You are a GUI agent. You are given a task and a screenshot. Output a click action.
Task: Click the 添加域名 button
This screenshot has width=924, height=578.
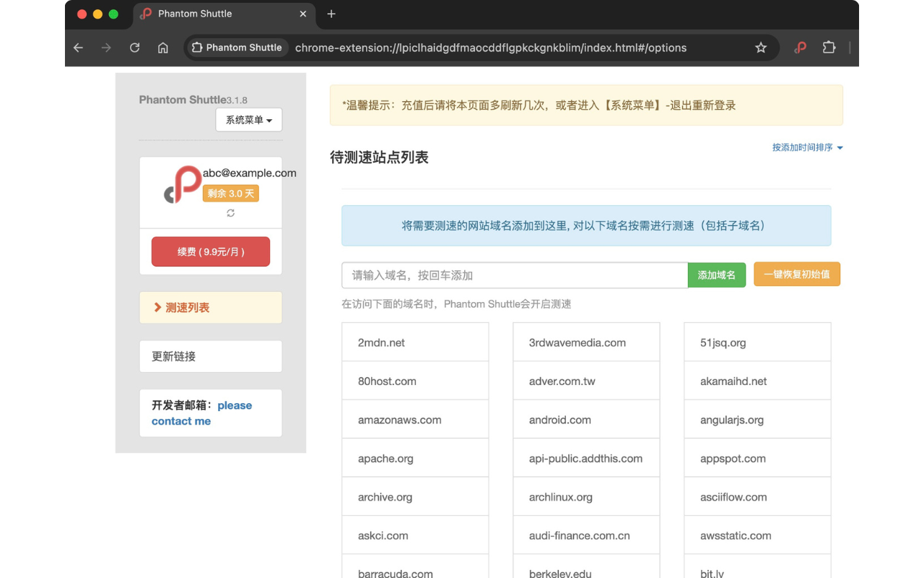[x=717, y=275]
